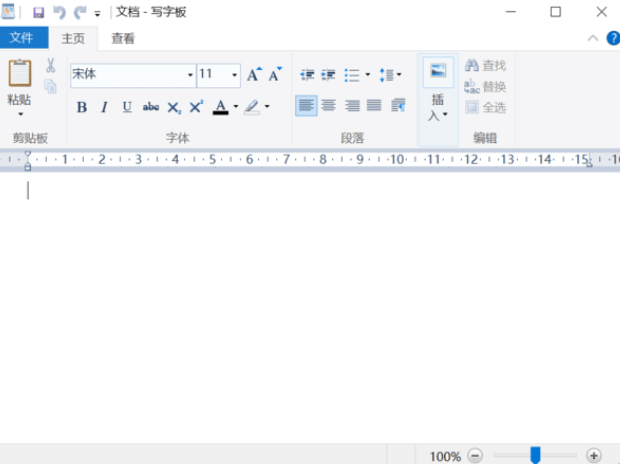Click the 查找 button
620x464 pixels.
[x=485, y=66]
